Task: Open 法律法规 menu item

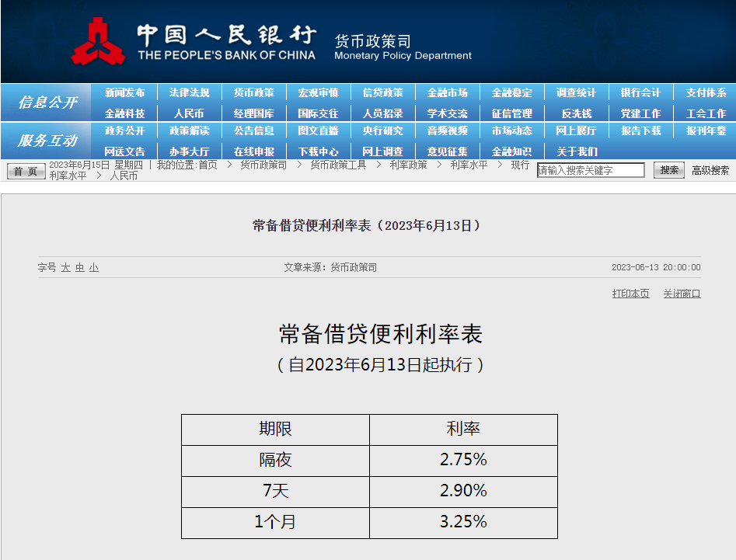Action: [189, 93]
